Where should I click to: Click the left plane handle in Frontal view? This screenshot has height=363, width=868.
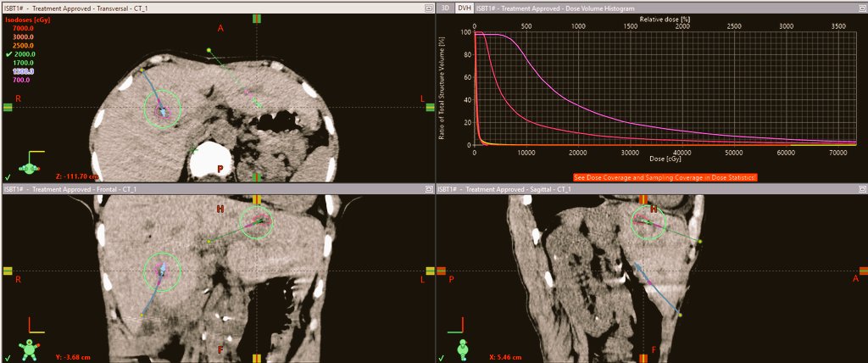[x=8, y=271]
